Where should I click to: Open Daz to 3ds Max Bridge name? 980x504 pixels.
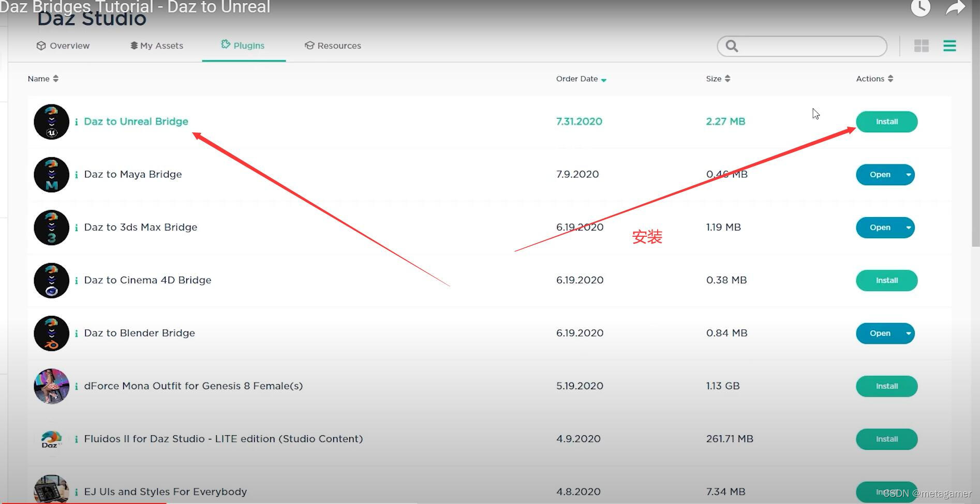point(141,227)
